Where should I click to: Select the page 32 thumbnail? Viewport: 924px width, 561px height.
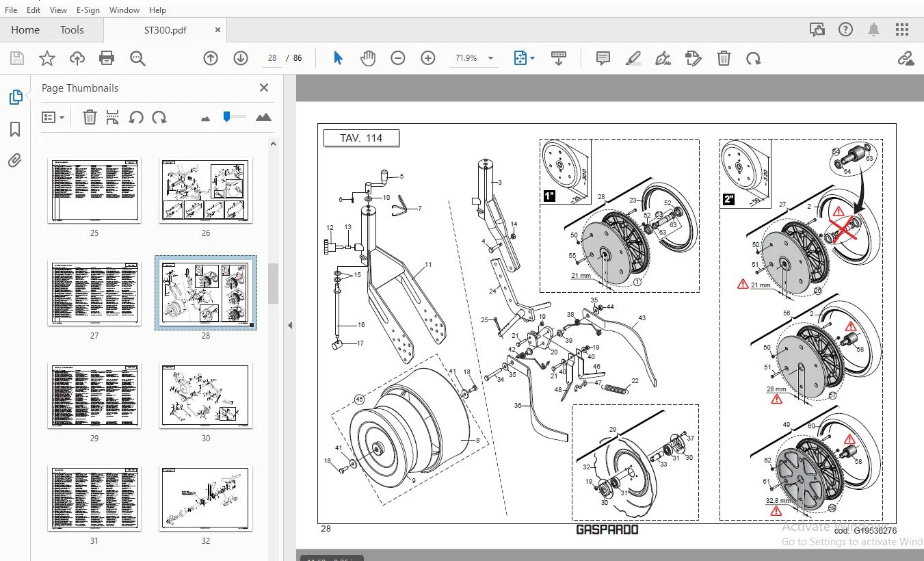point(206,498)
